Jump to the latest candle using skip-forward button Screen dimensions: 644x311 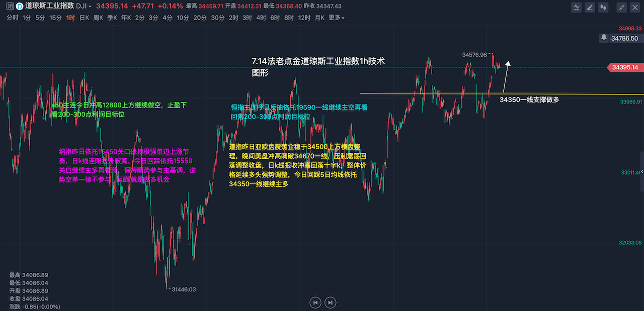click(x=330, y=302)
